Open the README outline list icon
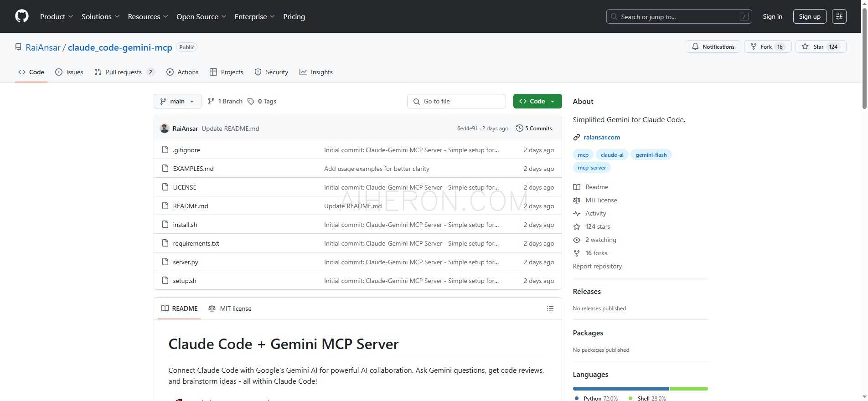The image size is (868, 401). (x=550, y=308)
